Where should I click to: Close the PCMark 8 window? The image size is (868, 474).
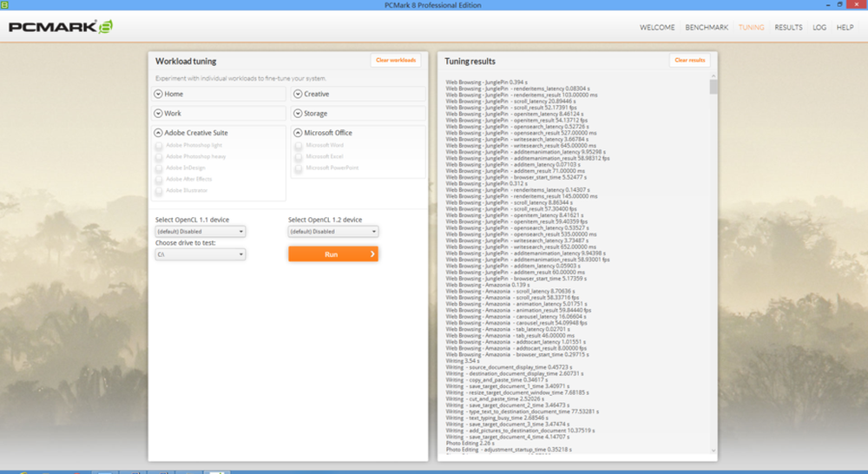click(x=857, y=4)
